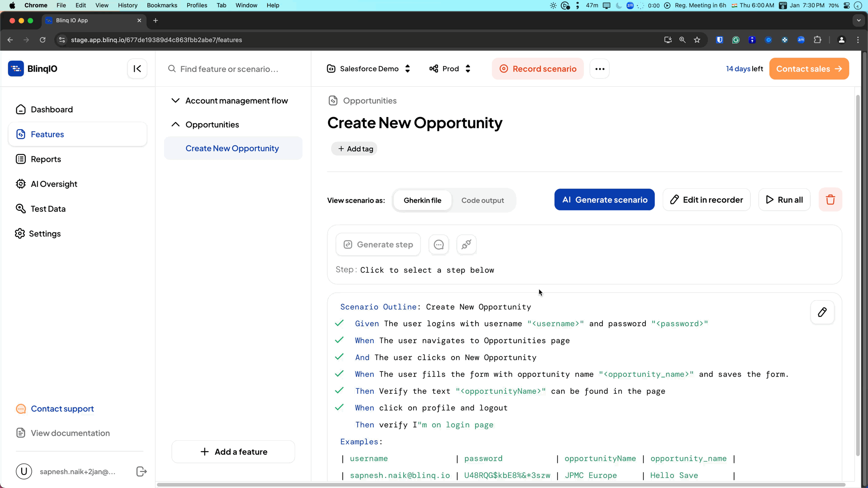This screenshot has width=868, height=488.
Task: Select the Verify the text step
Action: [x=510, y=391]
